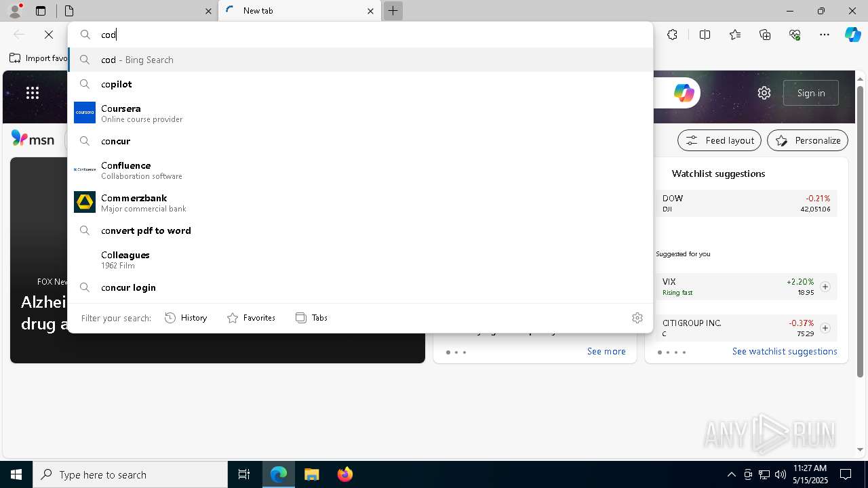
Task: Open the notifications center
Action: (846, 474)
